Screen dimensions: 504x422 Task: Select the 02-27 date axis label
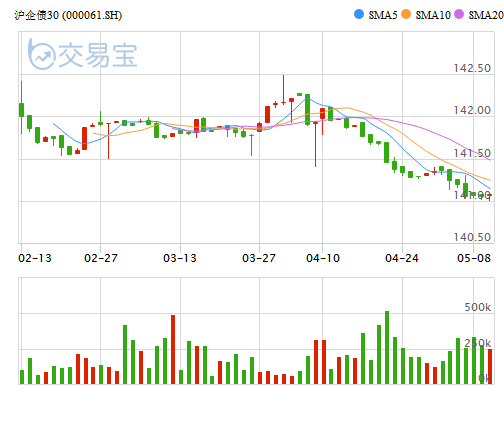pyautogui.click(x=101, y=258)
